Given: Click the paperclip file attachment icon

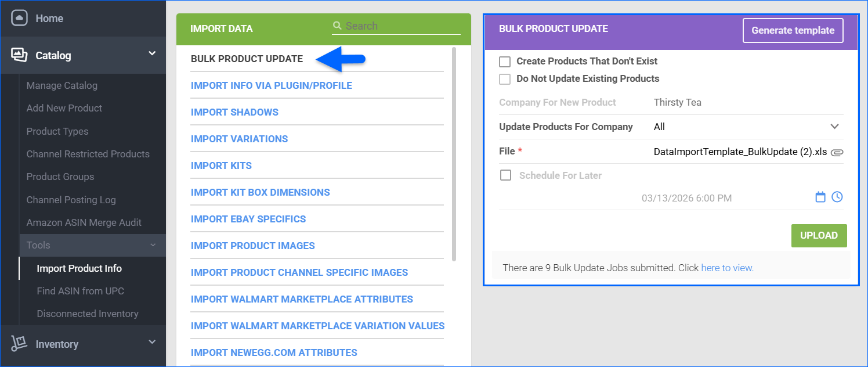Looking at the screenshot, I should pyautogui.click(x=837, y=152).
